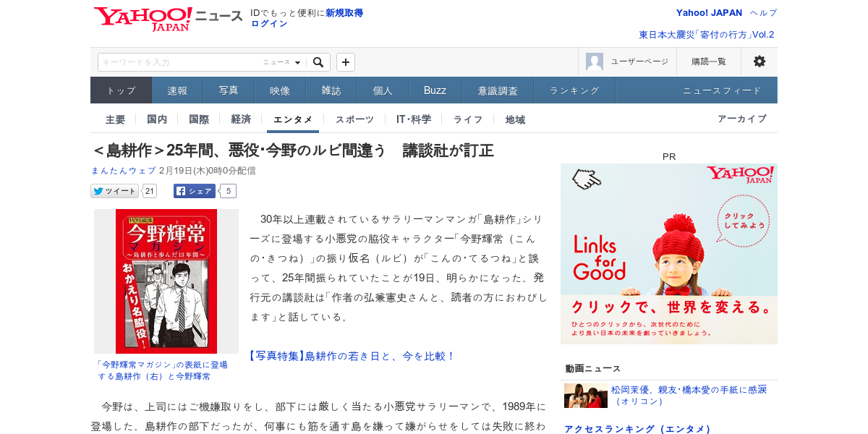Open the 写真 tab
Image resolution: width=868 pixels, height=434 pixels.
[229, 90]
